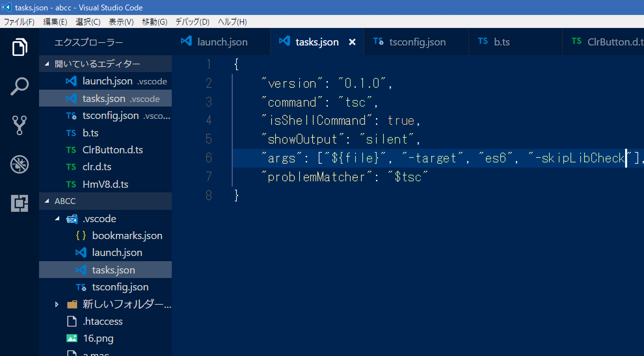
Task: Open .htaccess in the file tree
Action: 102,321
